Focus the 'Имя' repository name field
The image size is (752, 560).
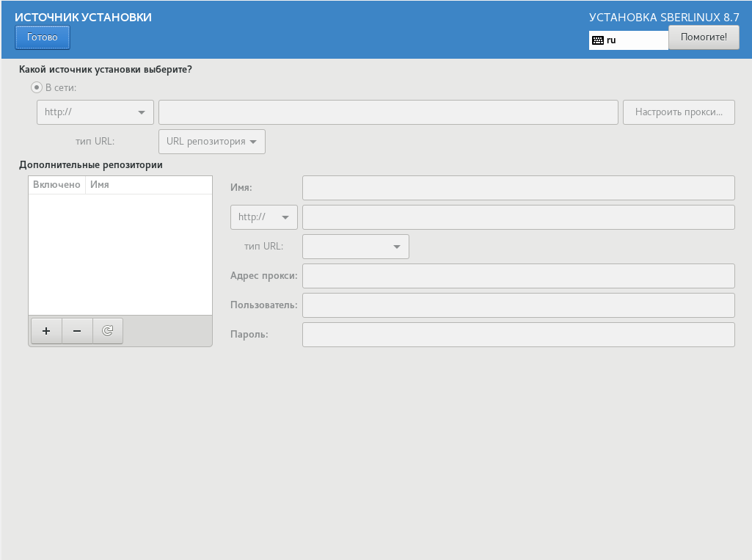pos(518,188)
